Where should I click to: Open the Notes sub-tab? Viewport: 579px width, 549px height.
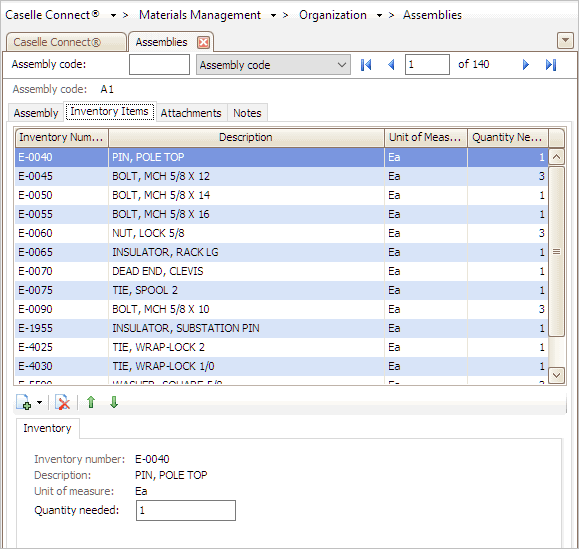click(247, 113)
